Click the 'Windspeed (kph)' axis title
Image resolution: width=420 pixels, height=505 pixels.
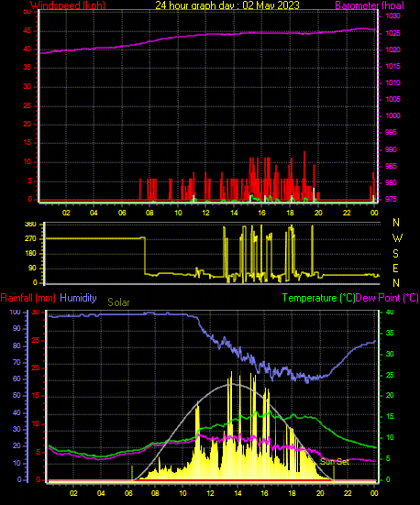[68, 5]
